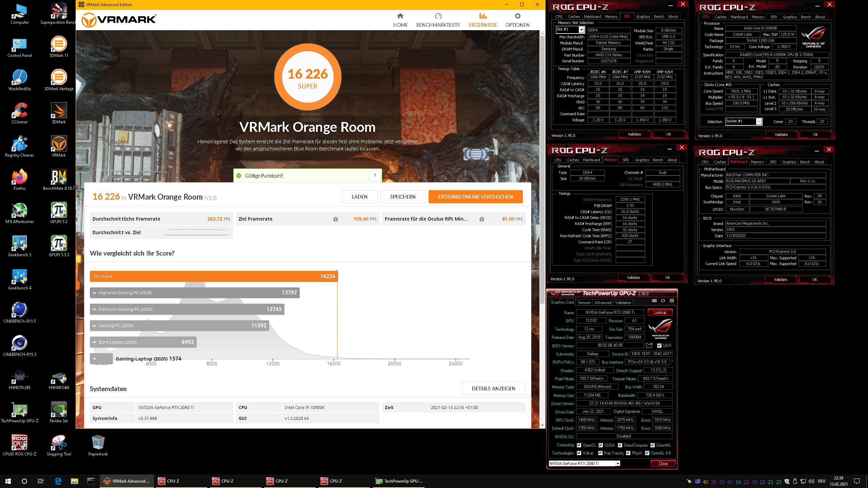This screenshot has width=868, height=488.
Task: Open the Windows Start menu
Action: point(8,481)
